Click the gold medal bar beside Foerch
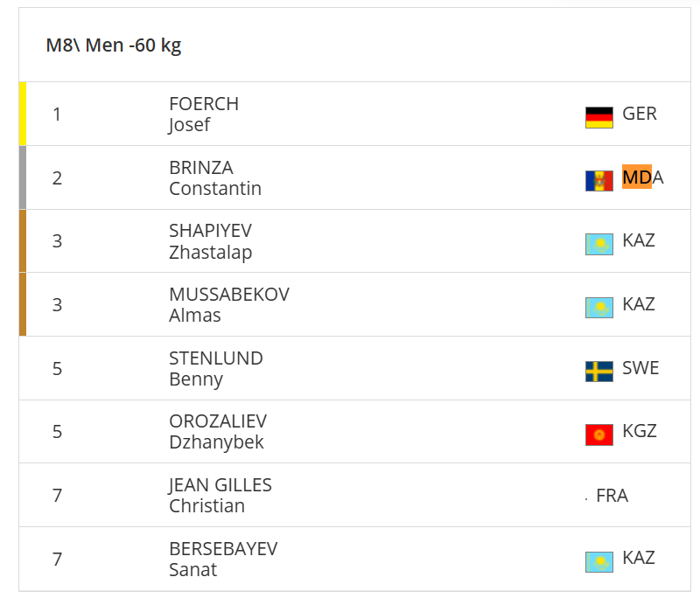 [23, 114]
